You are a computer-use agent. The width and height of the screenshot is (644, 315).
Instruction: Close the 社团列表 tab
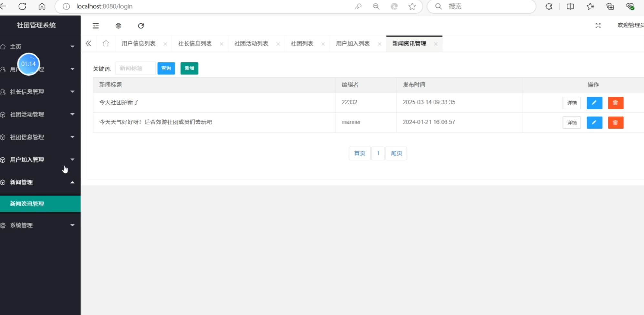323,44
